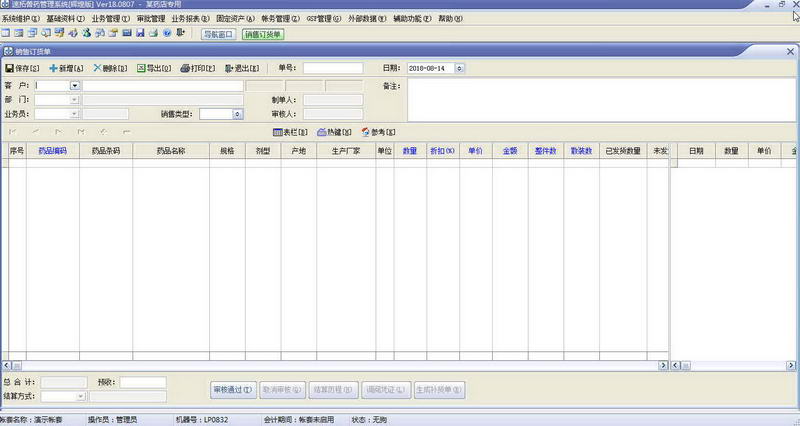Click the 备注 text area
The width and height of the screenshot is (800, 426).
[602, 100]
